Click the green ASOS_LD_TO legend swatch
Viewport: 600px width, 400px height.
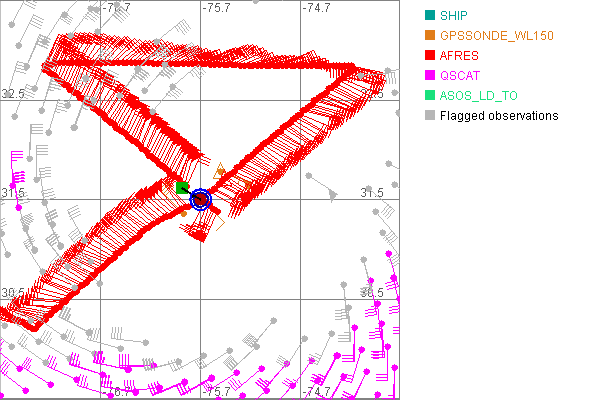[429, 96]
